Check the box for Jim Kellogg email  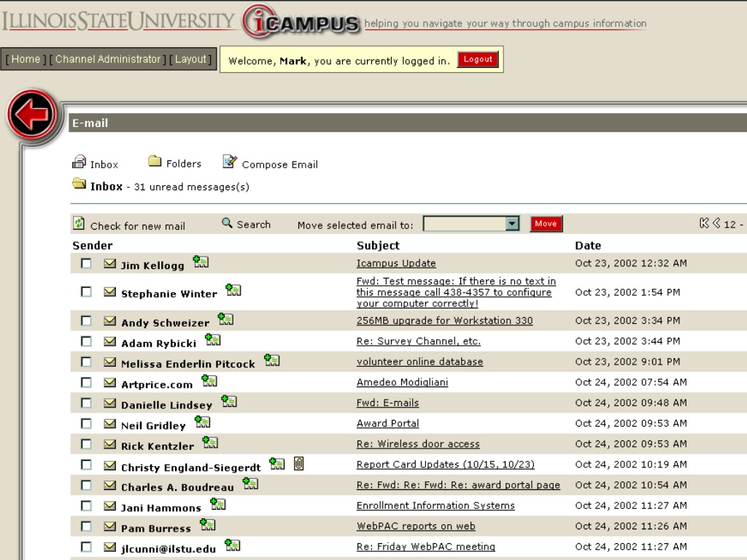tap(86, 263)
